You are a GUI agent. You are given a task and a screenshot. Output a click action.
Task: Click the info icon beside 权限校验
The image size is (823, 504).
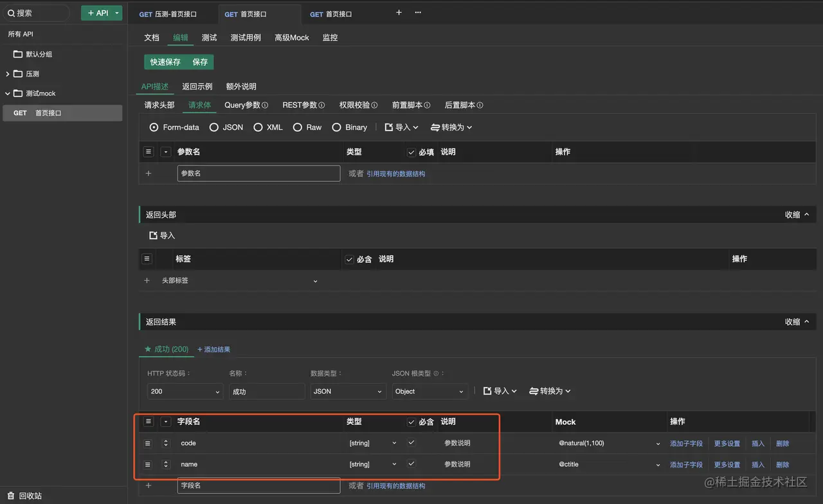[x=374, y=105]
